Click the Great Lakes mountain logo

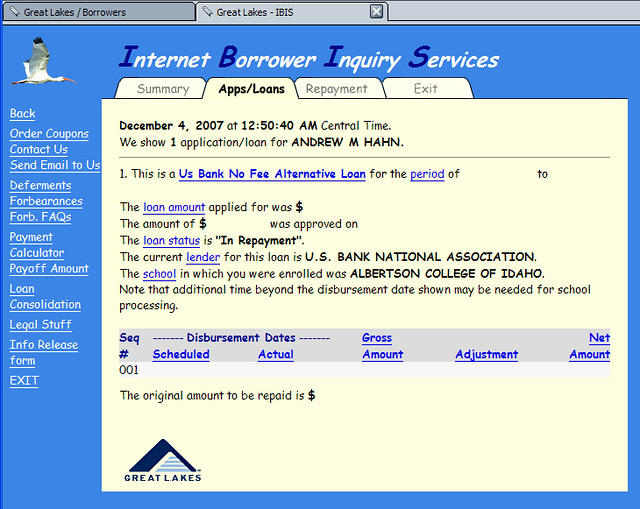tap(163, 461)
